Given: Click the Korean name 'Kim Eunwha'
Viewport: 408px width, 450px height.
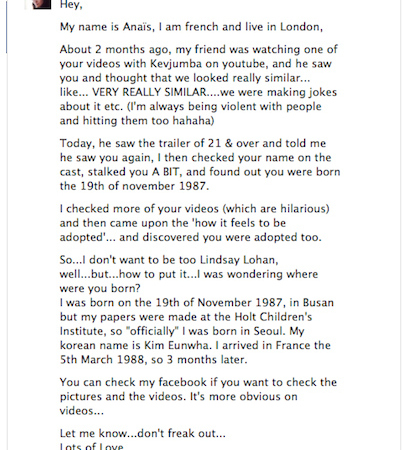Looking at the screenshot, I should pyautogui.click(x=178, y=345).
